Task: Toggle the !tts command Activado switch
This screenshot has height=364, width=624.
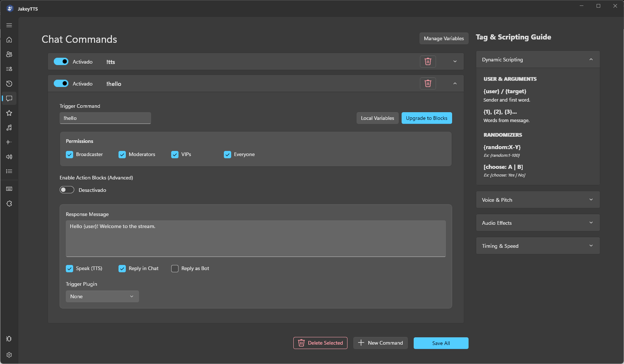Action: 61,61
